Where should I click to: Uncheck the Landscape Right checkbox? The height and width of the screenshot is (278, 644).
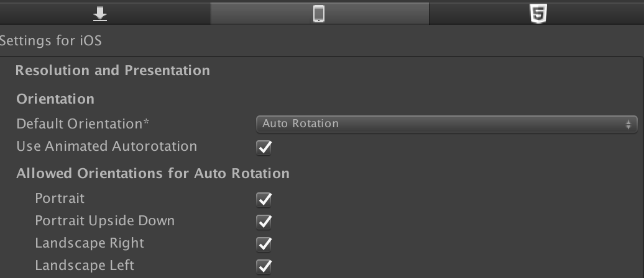pyautogui.click(x=264, y=244)
